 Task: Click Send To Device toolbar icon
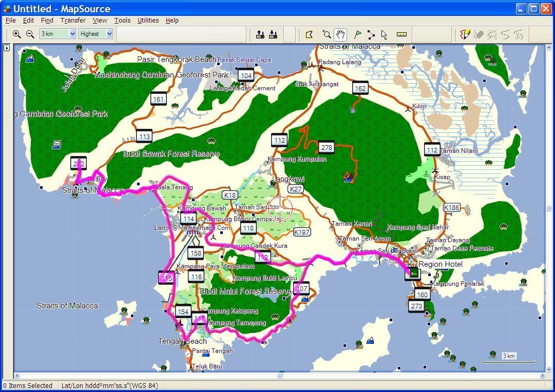[260, 34]
